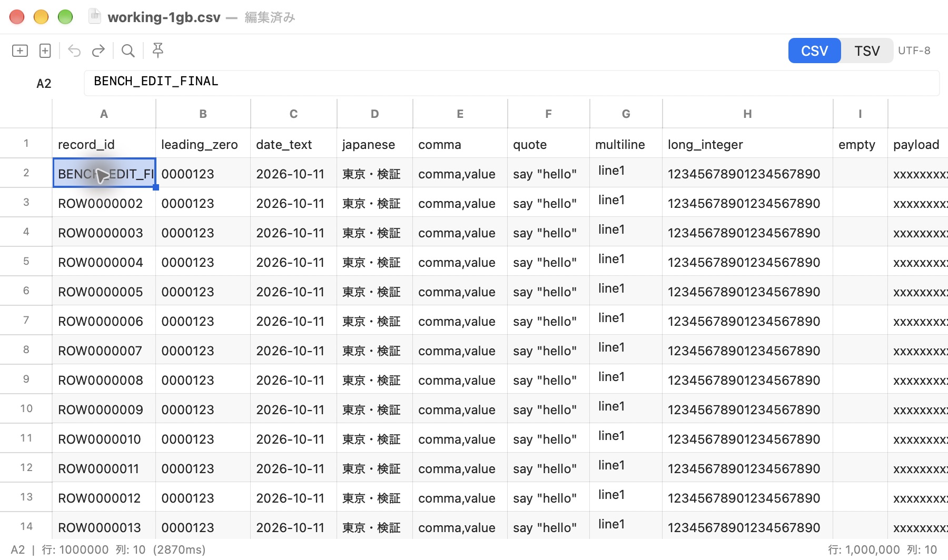This screenshot has width=948, height=560.
Task: Click the leading_zero header cell
Action: [203, 144]
